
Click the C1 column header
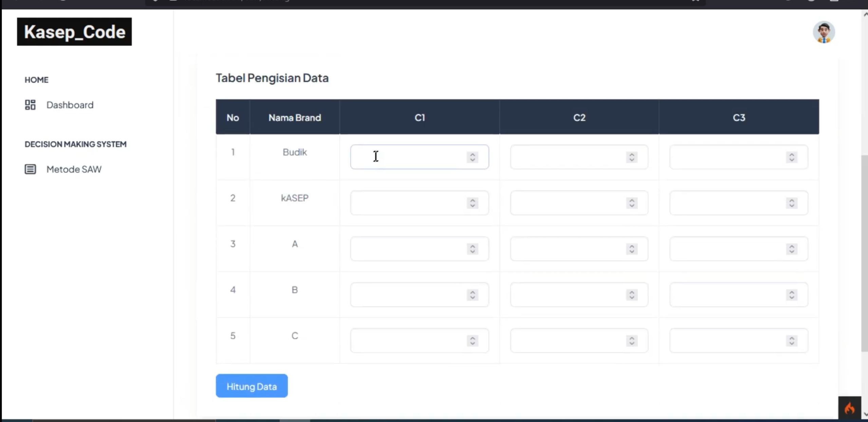coord(420,117)
